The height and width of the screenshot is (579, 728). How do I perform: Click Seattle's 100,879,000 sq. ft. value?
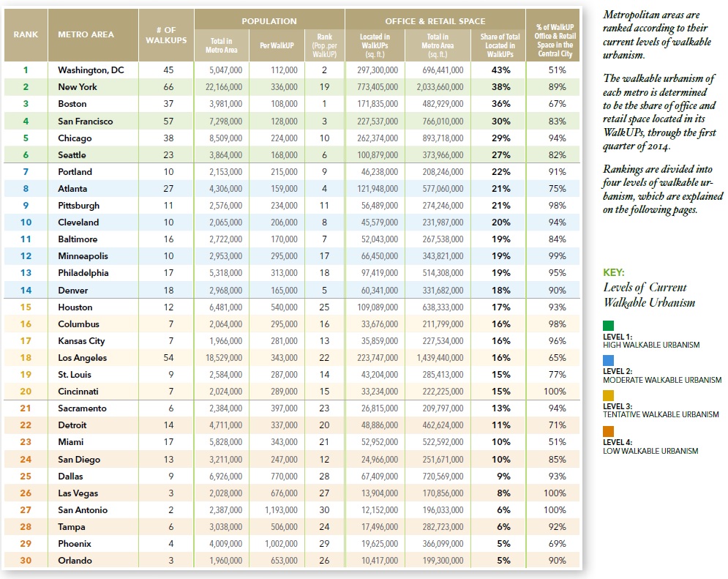click(x=378, y=154)
